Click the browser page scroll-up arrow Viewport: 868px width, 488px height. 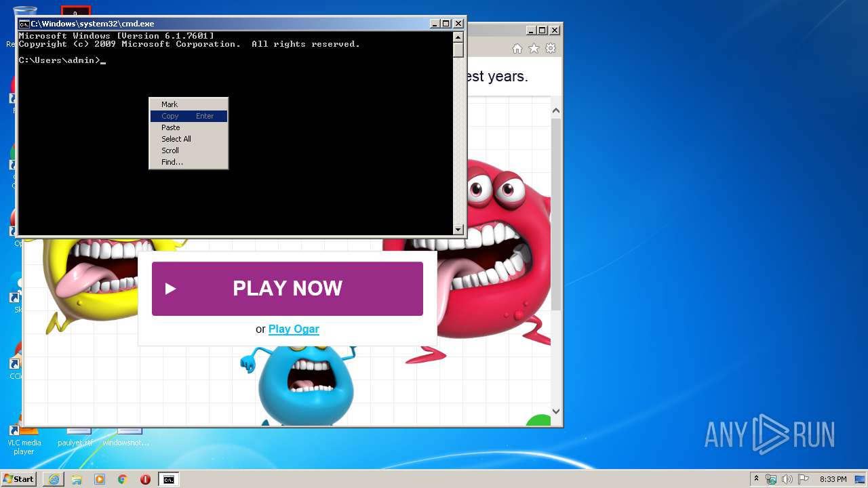[x=556, y=110]
